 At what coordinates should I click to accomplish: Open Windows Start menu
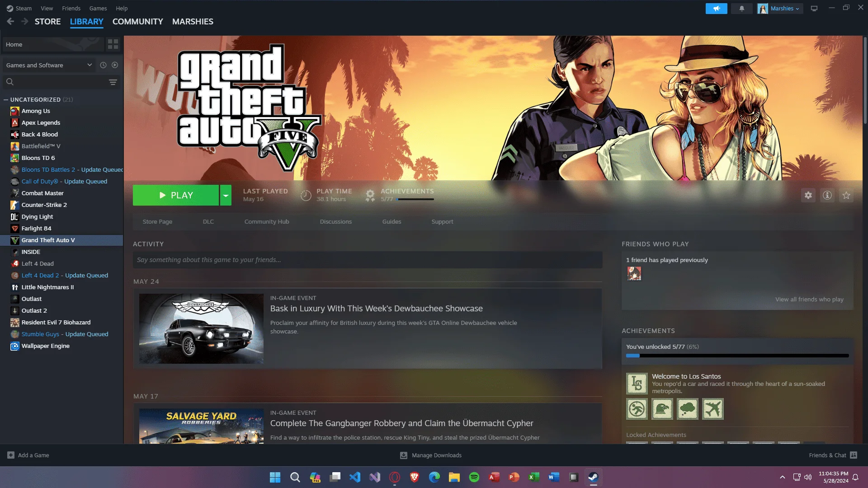275,477
